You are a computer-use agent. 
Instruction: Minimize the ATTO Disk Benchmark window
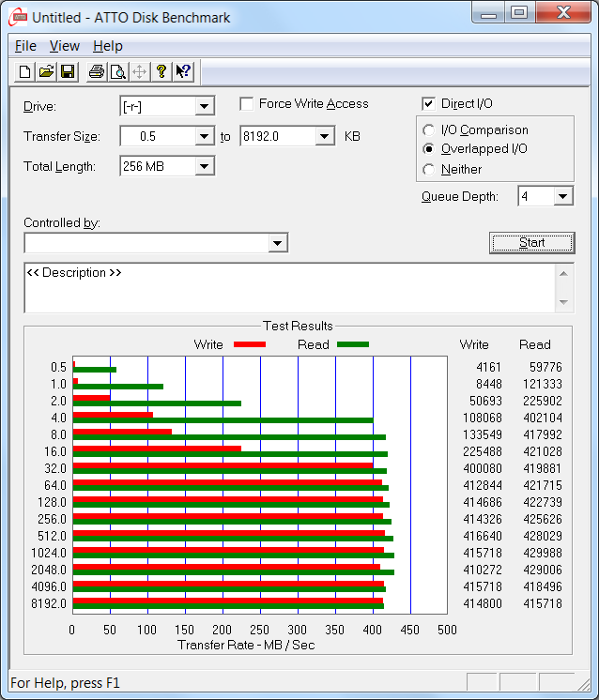tap(488, 12)
